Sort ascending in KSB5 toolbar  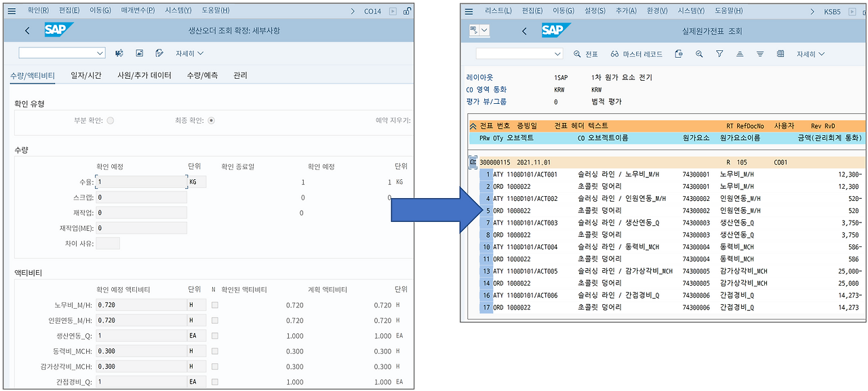740,54
